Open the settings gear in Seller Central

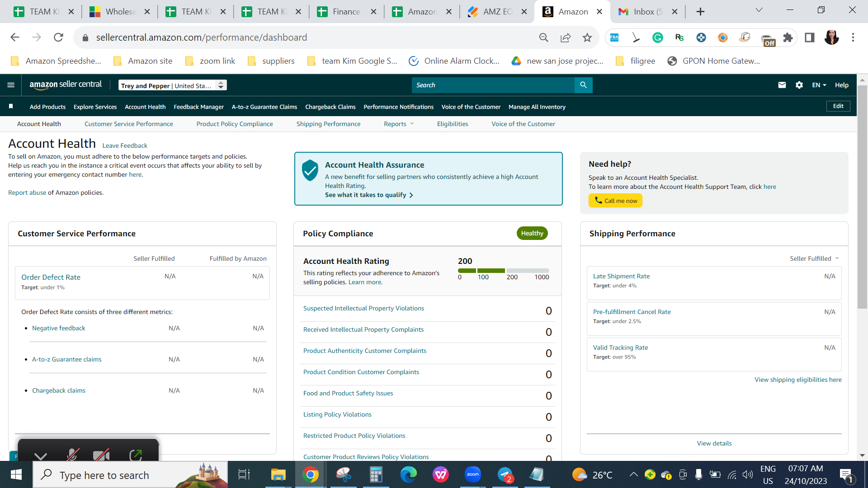tap(799, 85)
